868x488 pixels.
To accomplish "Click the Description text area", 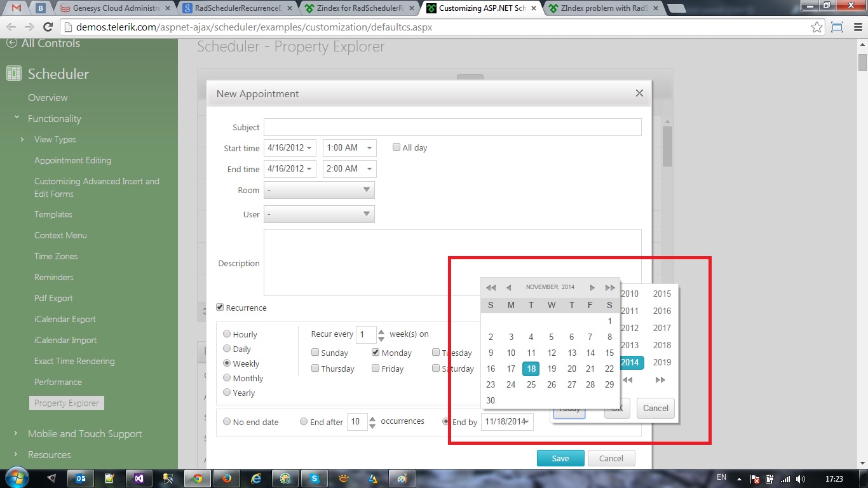I will 452,262.
